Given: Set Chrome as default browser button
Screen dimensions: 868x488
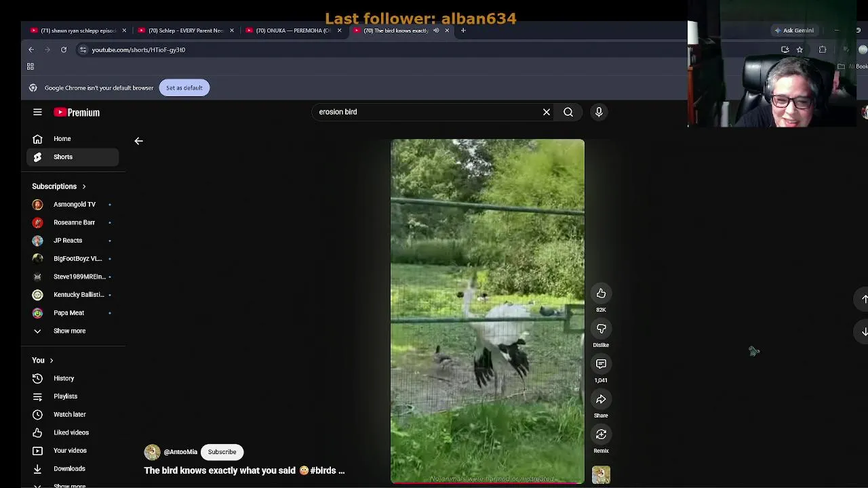Looking at the screenshot, I should (x=184, y=88).
